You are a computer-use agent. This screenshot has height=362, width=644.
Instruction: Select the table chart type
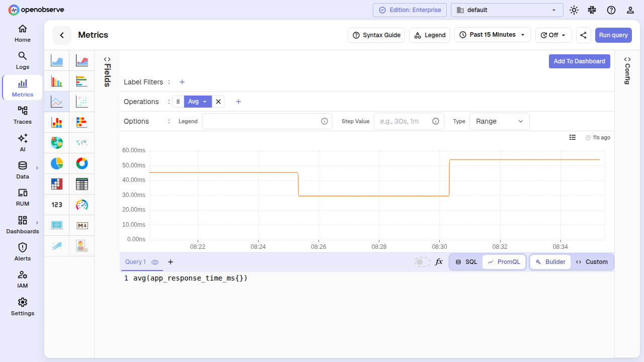tap(82, 184)
